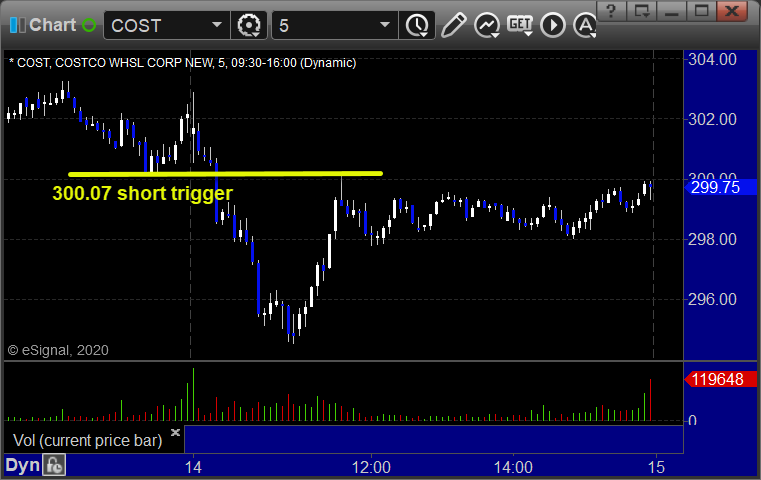Click the 304.00 price axis label
This screenshot has height=480, width=761.
[712, 60]
